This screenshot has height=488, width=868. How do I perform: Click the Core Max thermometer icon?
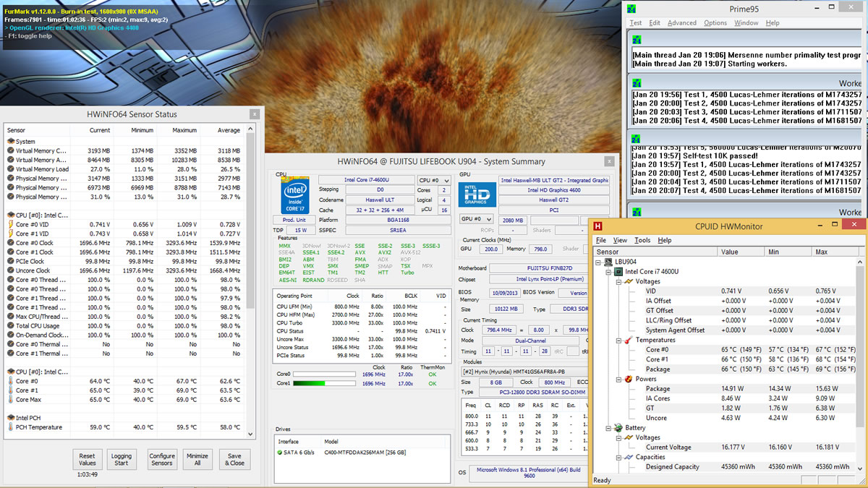[x=10, y=400]
